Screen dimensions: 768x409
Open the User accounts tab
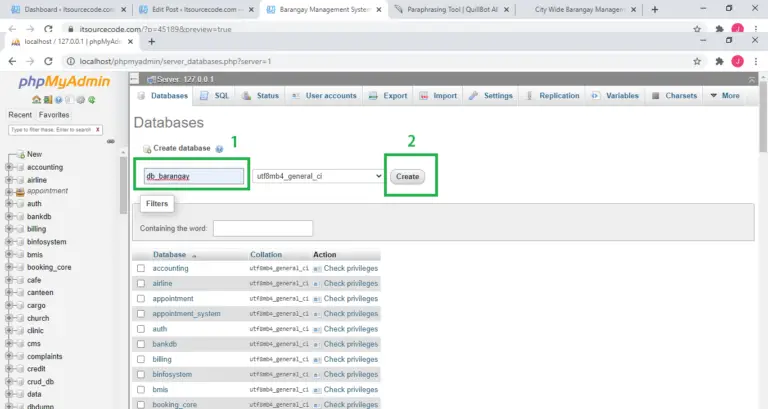click(x=324, y=96)
